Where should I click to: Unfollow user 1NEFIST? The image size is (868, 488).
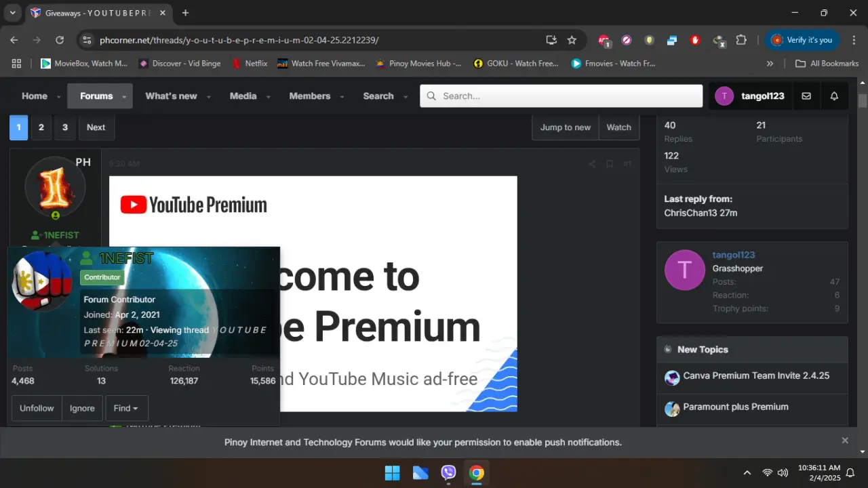(37, 408)
